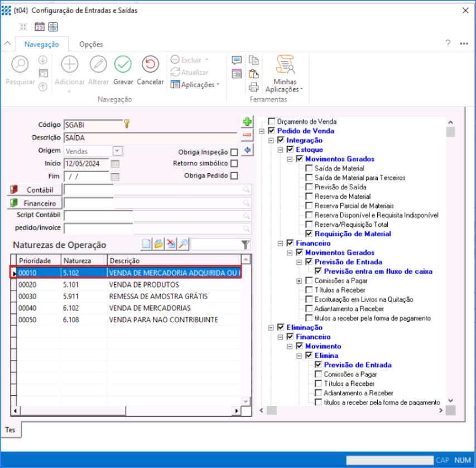
Task: Open the Aplicações dropdown menu
Action: 195,85
